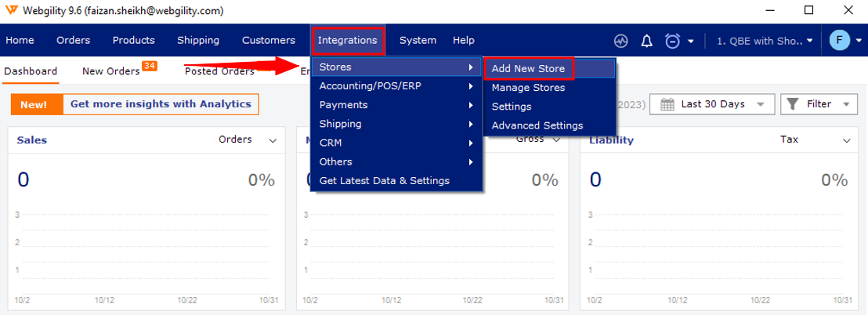
Task: Click the Webgility logo in title bar
Action: pyautogui.click(x=12, y=10)
